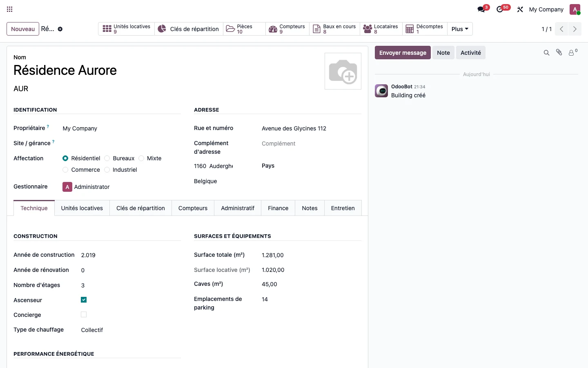This screenshot has height=368, width=588.
Task: Open the Locataires stat button
Action: 381,29
